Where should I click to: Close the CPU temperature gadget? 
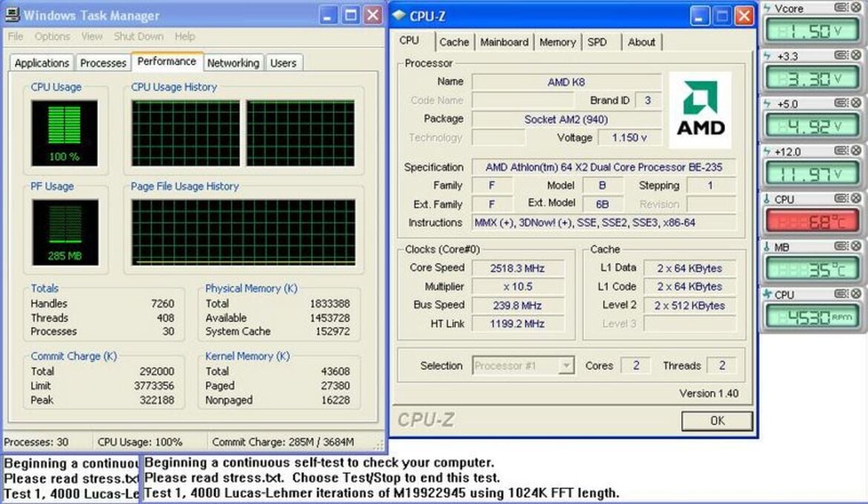(x=855, y=198)
